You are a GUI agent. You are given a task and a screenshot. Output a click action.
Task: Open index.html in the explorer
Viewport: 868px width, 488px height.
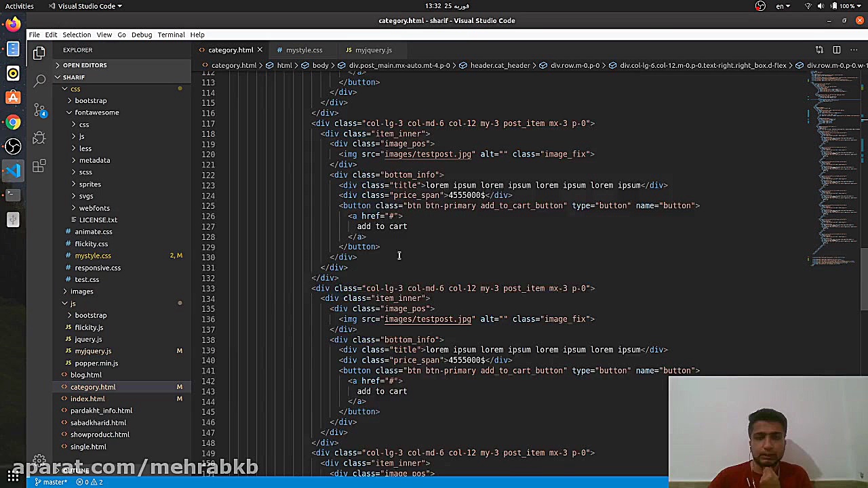87,399
